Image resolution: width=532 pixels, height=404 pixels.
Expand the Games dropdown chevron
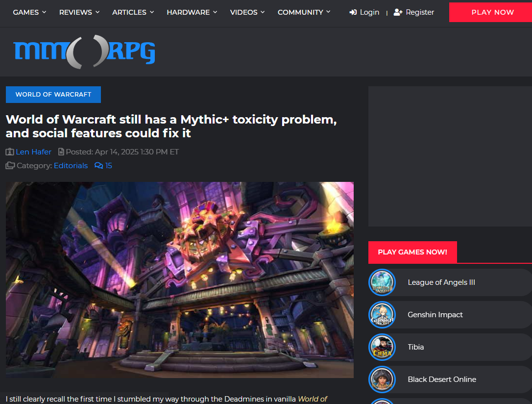(x=44, y=12)
